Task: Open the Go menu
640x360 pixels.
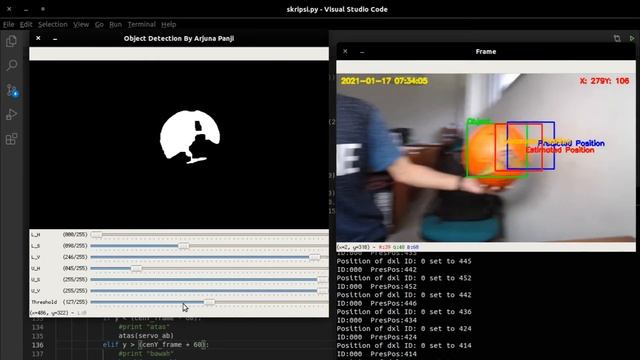Action: pos(99,24)
